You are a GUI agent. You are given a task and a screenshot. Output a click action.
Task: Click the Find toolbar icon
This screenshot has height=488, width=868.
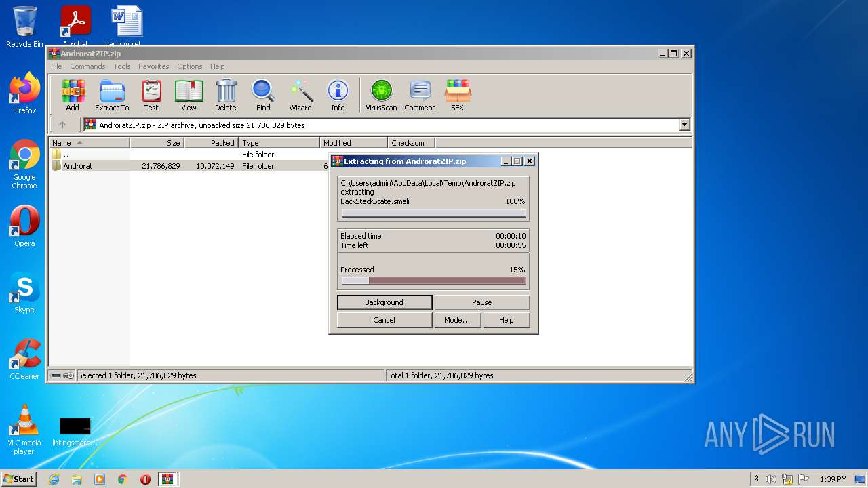tap(263, 95)
